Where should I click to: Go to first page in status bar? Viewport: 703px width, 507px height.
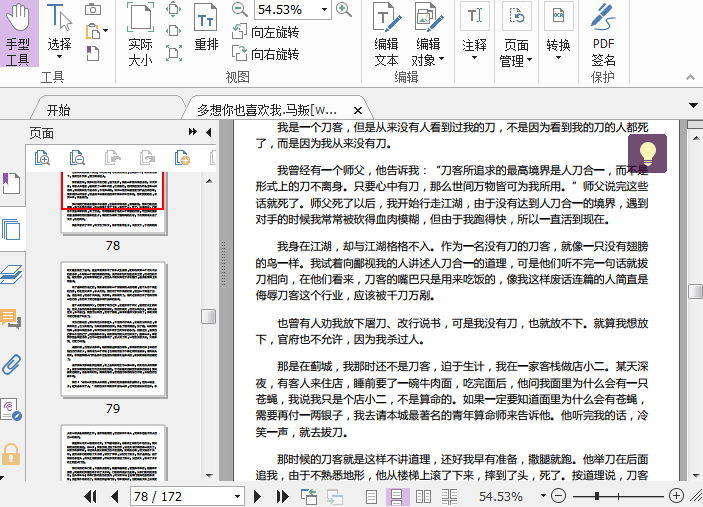pos(90,496)
